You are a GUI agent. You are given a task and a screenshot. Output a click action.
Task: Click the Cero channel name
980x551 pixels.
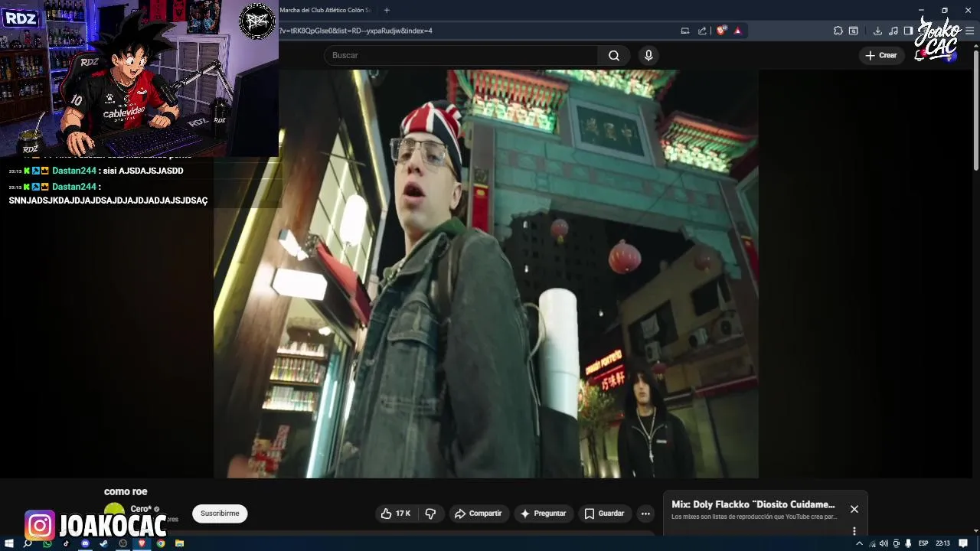point(141,509)
